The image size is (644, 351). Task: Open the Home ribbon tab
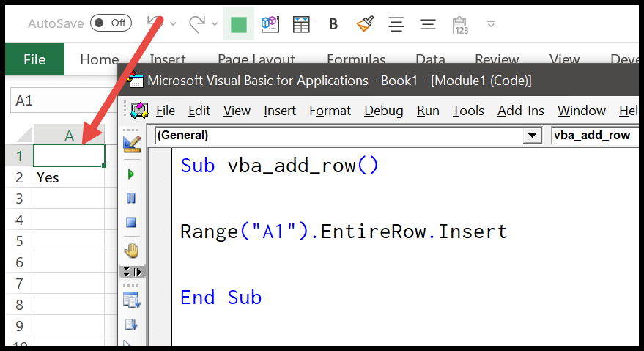99,60
